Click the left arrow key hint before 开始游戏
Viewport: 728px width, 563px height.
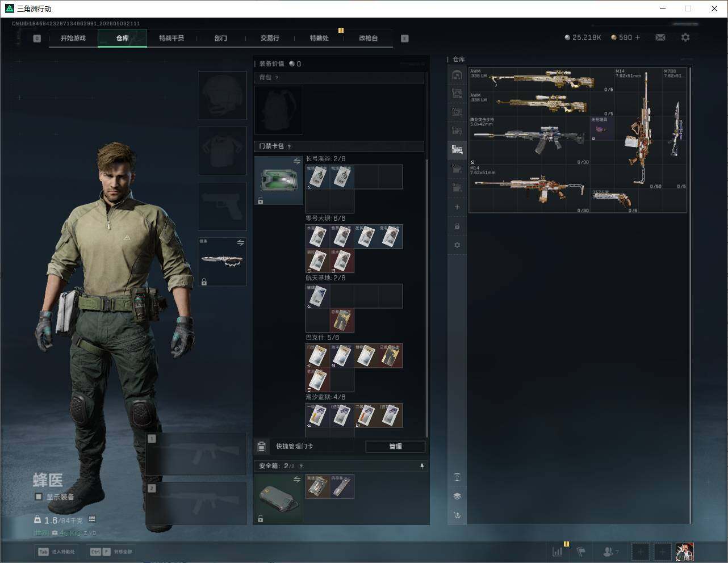(37, 39)
